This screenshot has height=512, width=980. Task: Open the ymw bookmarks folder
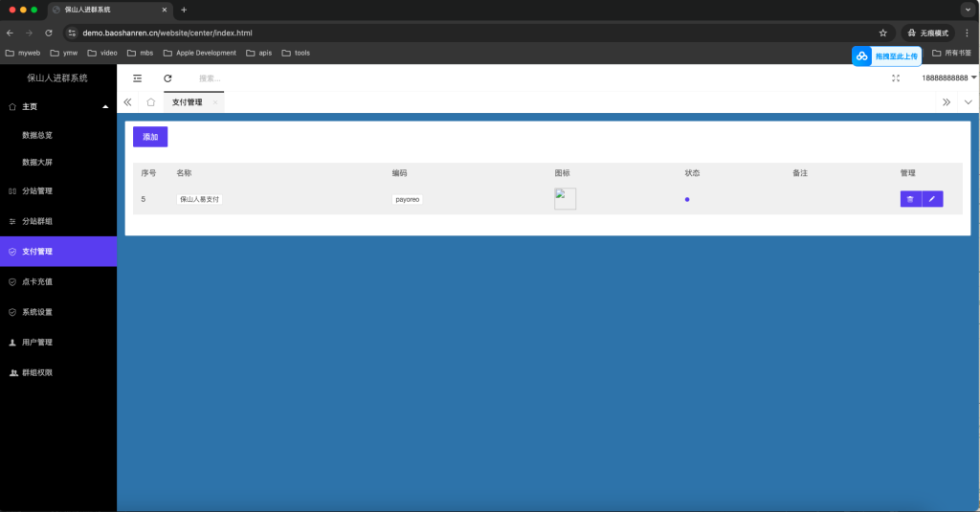click(64, 54)
